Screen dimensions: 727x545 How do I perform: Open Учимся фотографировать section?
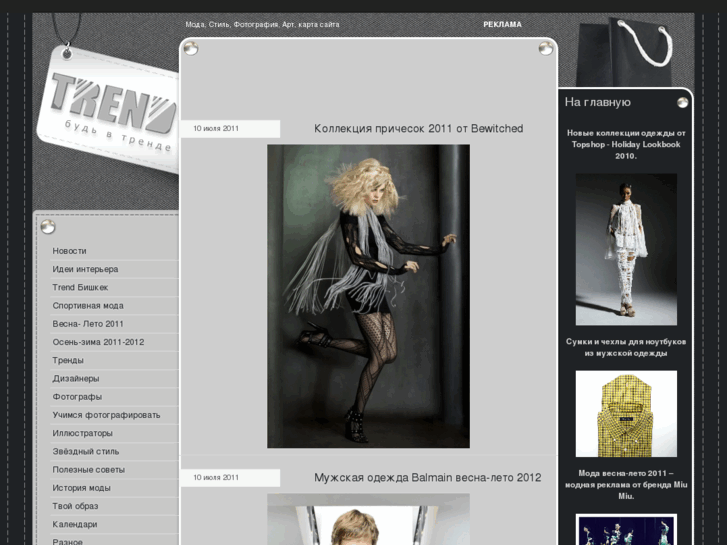[x=106, y=415]
